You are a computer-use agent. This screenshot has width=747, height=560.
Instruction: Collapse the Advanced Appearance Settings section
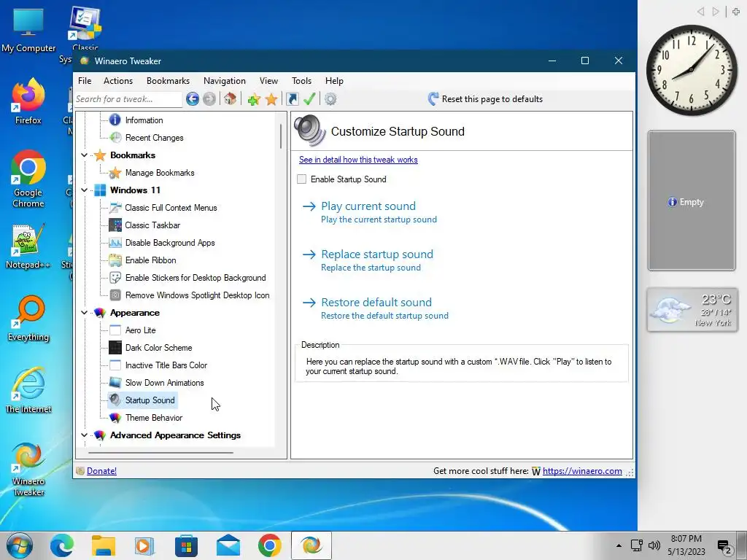coord(85,435)
